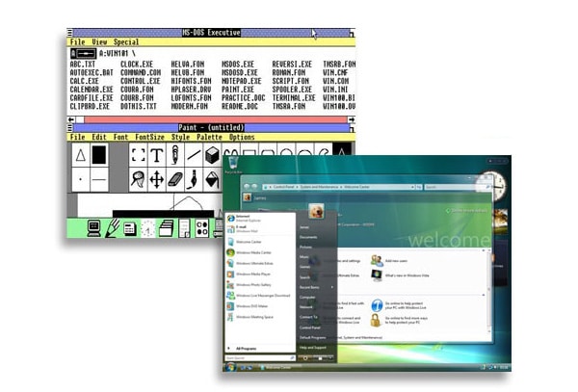Select the Text tool in Paint
The width and height of the screenshot is (578, 392).
157,155
